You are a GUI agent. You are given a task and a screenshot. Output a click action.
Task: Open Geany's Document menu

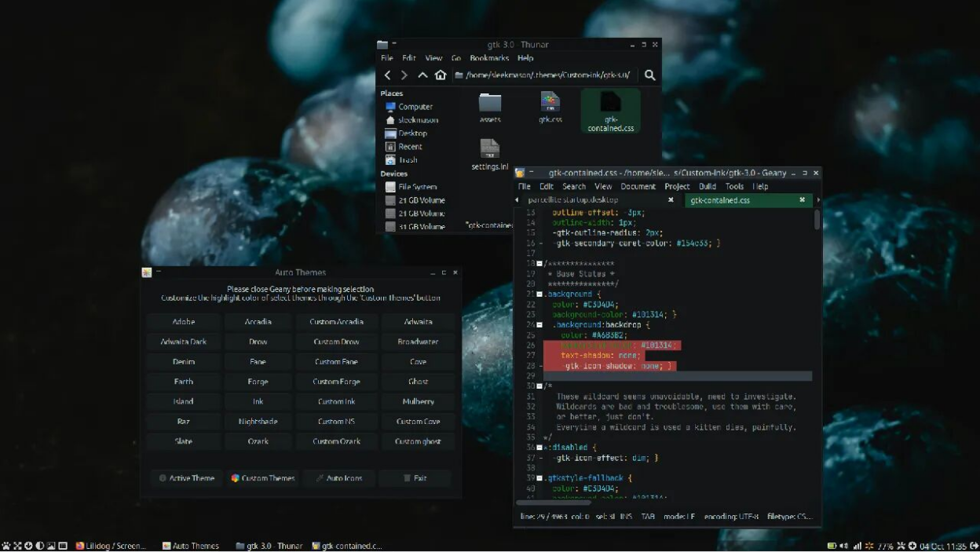pyautogui.click(x=638, y=187)
